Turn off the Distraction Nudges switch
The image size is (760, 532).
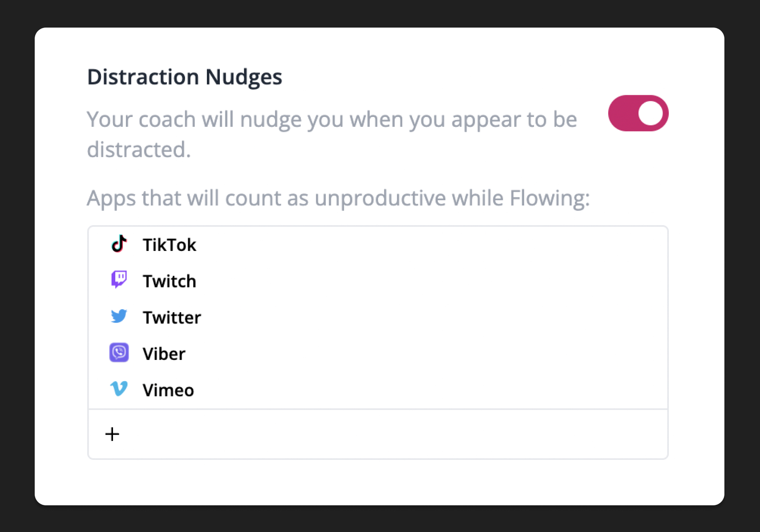click(638, 113)
